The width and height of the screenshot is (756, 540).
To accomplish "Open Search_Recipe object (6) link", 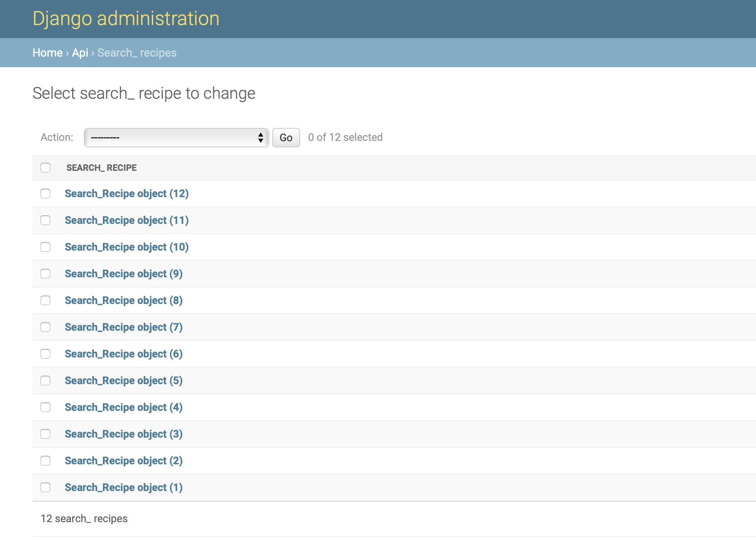I will (124, 354).
